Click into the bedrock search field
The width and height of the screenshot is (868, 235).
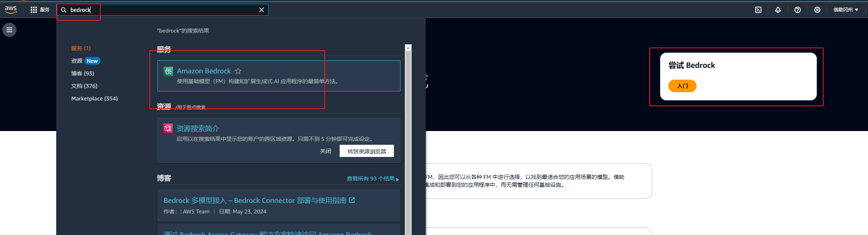click(163, 10)
